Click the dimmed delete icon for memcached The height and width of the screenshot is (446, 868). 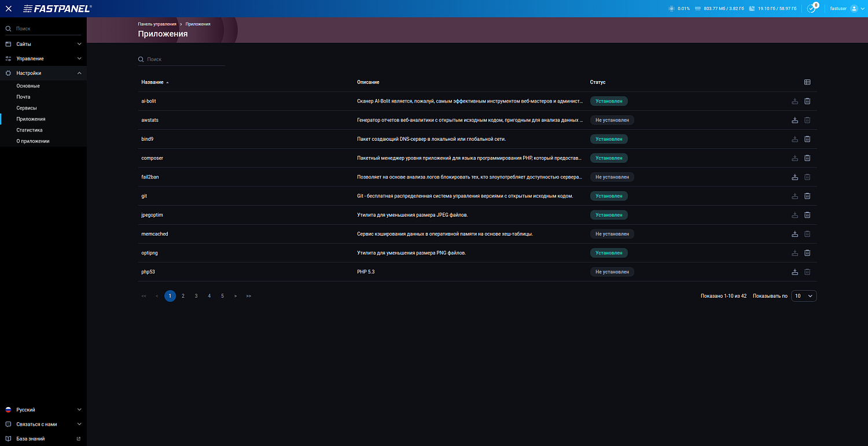coord(807,234)
